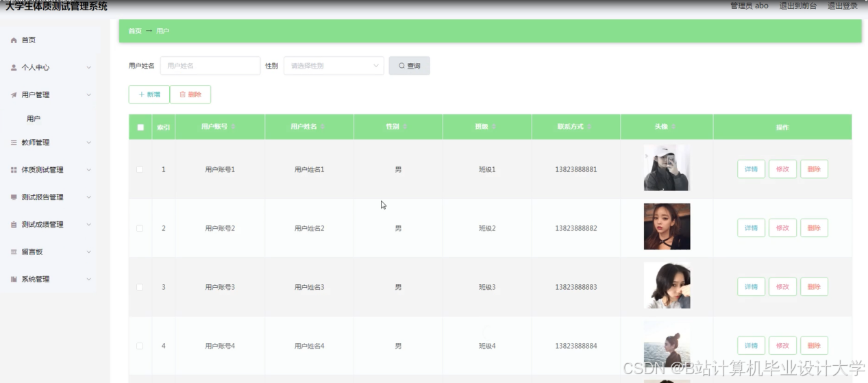Image resolution: width=868 pixels, height=383 pixels.
Task: Expand the 测试报告管理 menu chevron
Action: tap(89, 197)
